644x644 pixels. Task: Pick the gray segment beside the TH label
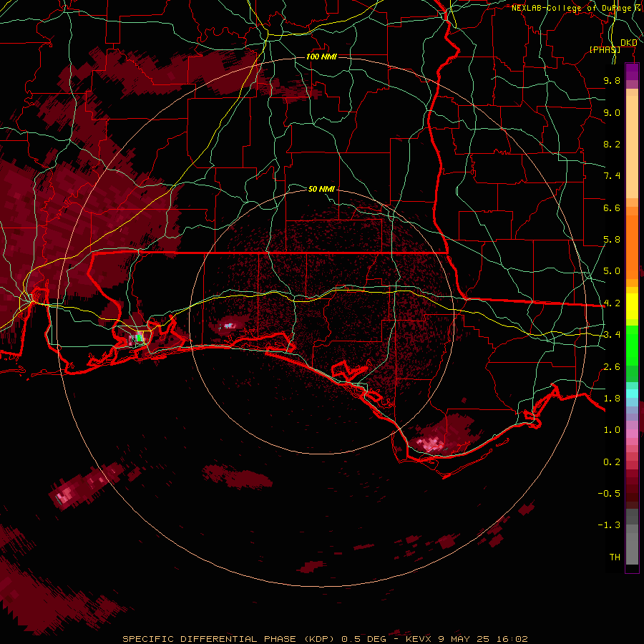click(x=632, y=550)
